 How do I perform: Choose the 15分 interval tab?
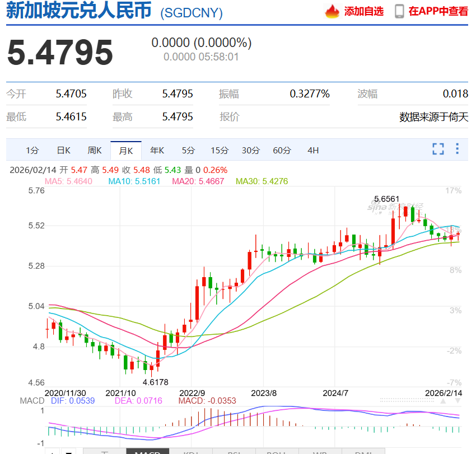point(220,150)
